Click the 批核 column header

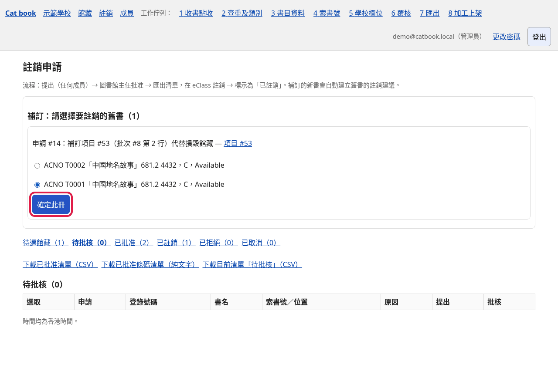509,302
